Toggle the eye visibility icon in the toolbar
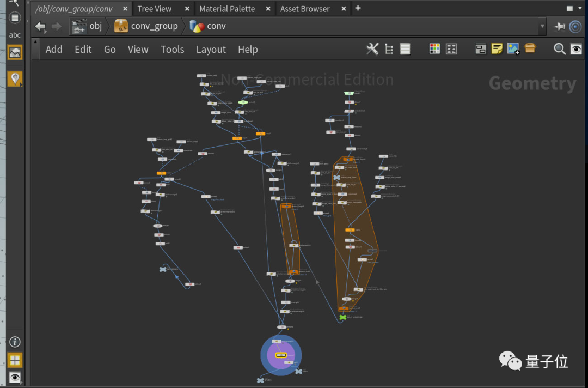The width and height of the screenshot is (588, 388). pos(576,48)
